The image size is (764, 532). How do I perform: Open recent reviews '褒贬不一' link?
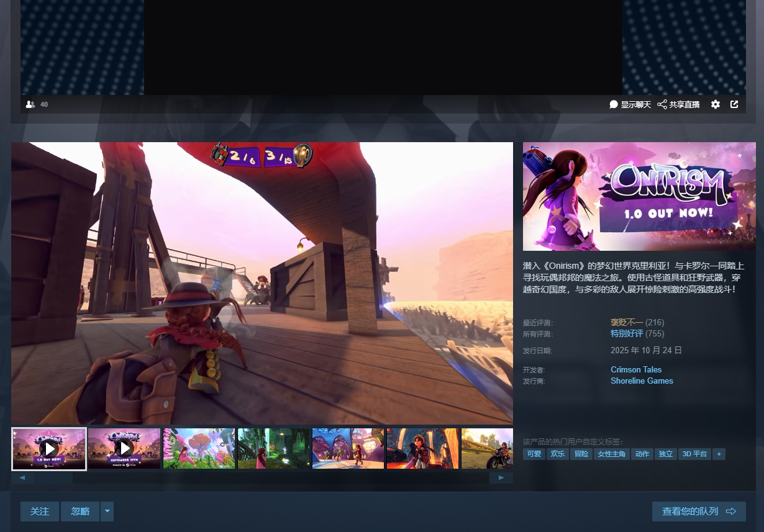627,322
